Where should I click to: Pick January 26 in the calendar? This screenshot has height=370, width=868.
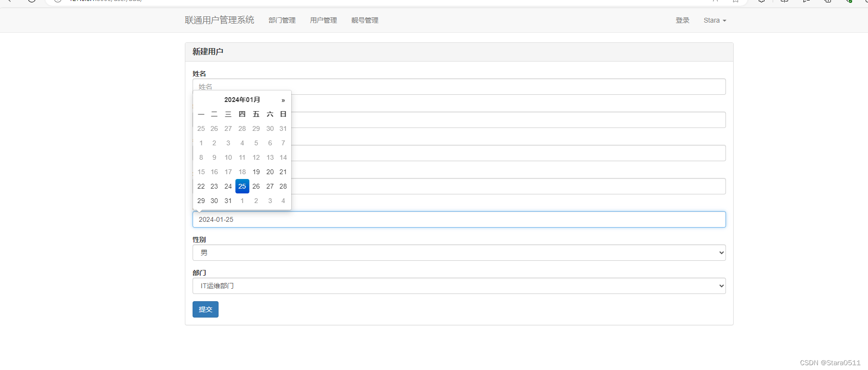pyautogui.click(x=256, y=186)
